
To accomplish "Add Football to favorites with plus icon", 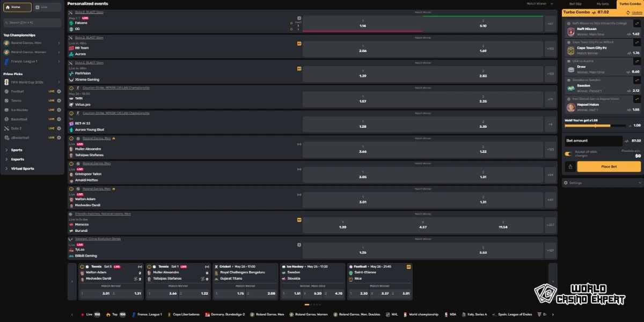I will pyautogui.click(x=59, y=91).
